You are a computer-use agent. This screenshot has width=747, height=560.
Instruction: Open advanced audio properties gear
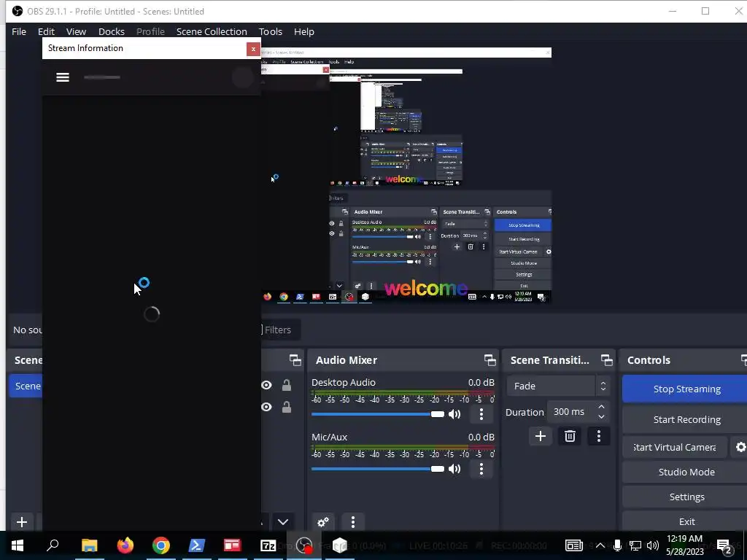[323, 522]
